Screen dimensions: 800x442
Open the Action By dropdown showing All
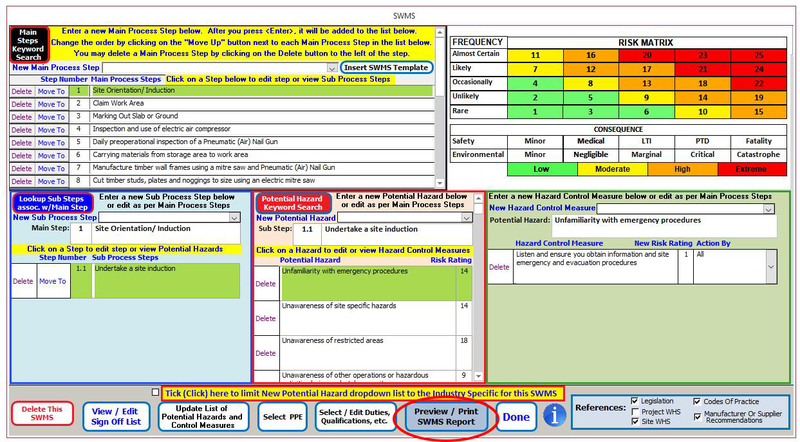(771, 267)
